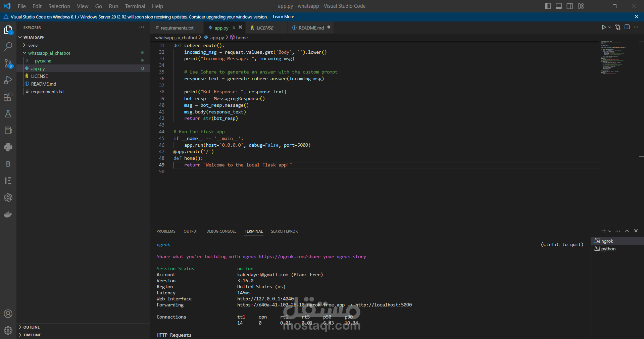Open the Extensions view
This screenshot has width=644, height=339.
tap(8, 97)
